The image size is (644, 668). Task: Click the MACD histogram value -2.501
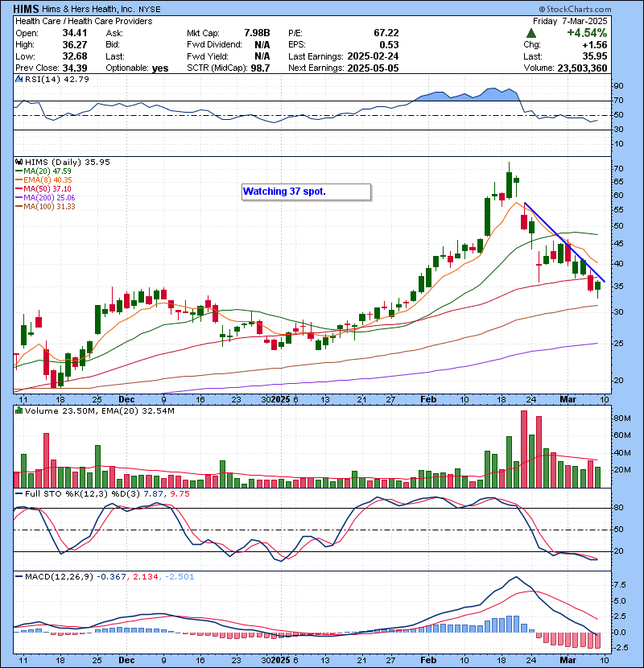pyautogui.click(x=180, y=576)
